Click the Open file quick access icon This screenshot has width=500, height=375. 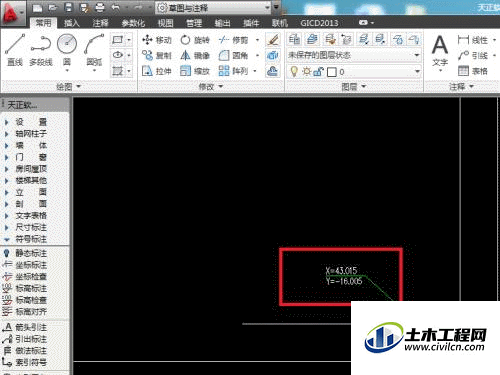tap(53, 8)
